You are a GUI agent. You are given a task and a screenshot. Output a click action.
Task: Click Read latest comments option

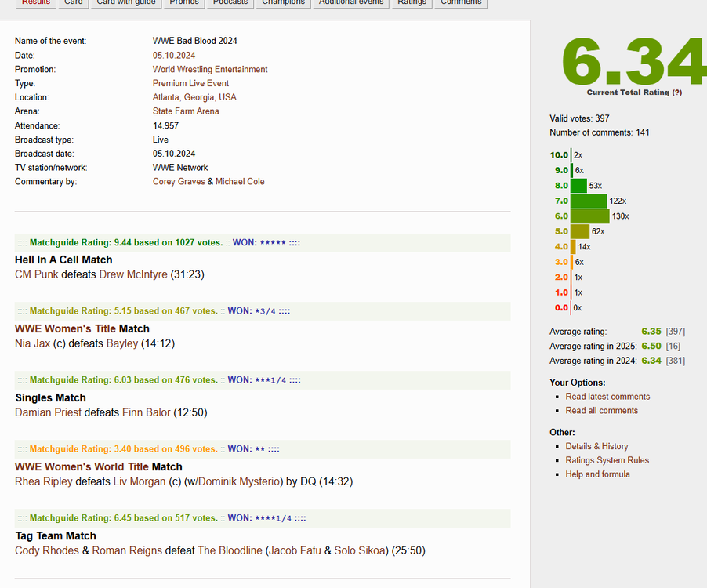(x=607, y=397)
